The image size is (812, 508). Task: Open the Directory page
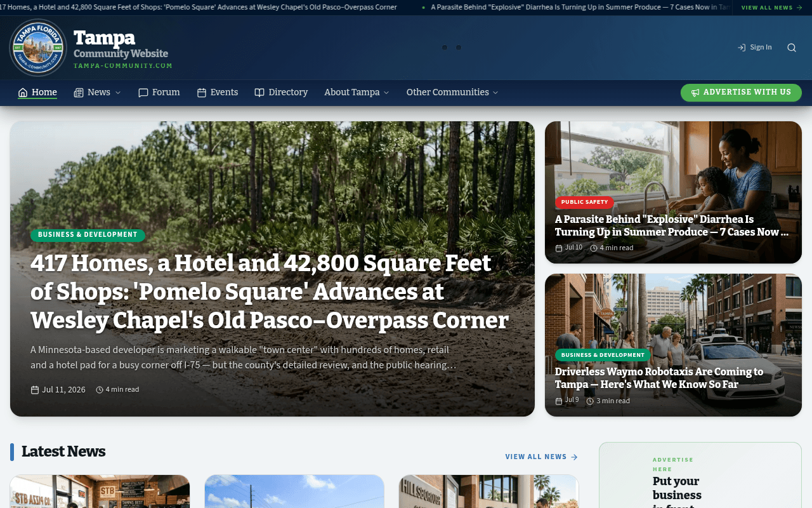pyautogui.click(x=281, y=93)
